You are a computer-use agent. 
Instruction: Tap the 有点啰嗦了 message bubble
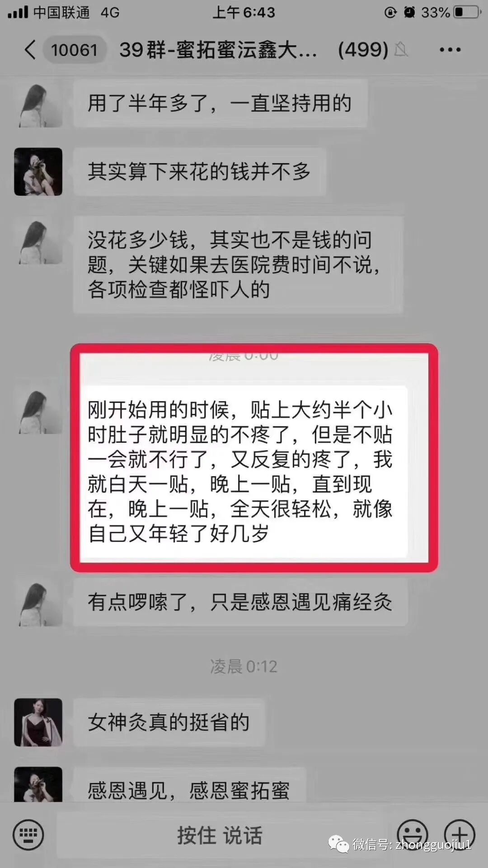240,603
